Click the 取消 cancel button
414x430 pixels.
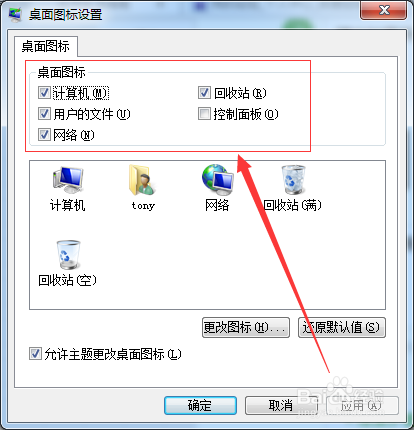point(281,405)
